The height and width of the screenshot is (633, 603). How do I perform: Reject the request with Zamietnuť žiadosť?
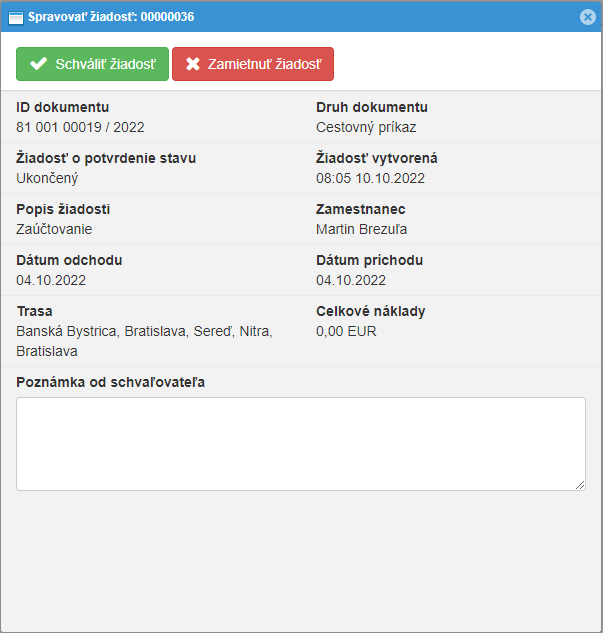click(x=253, y=64)
